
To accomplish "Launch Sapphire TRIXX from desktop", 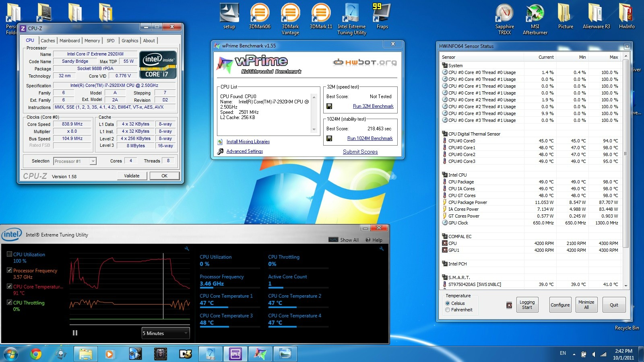I will tap(505, 19).
